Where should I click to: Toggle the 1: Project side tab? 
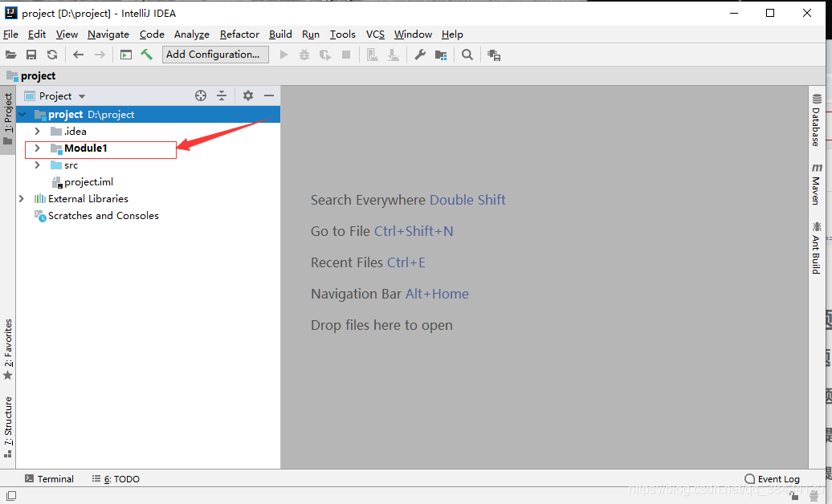(7, 120)
